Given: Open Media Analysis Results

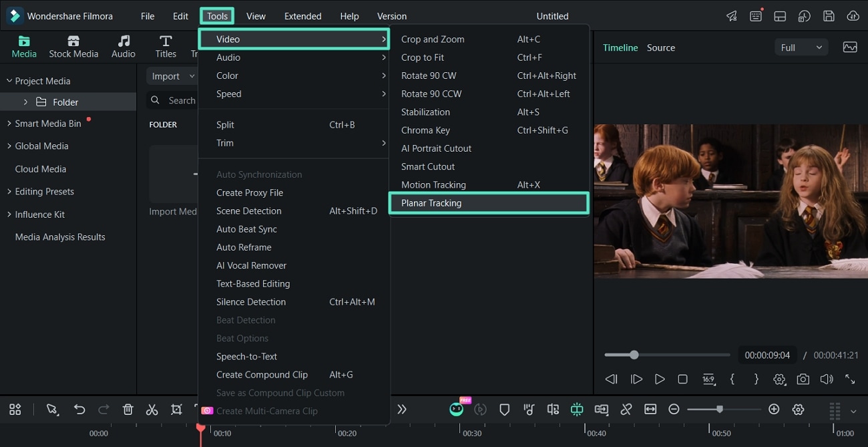Looking at the screenshot, I should click(x=60, y=237).
